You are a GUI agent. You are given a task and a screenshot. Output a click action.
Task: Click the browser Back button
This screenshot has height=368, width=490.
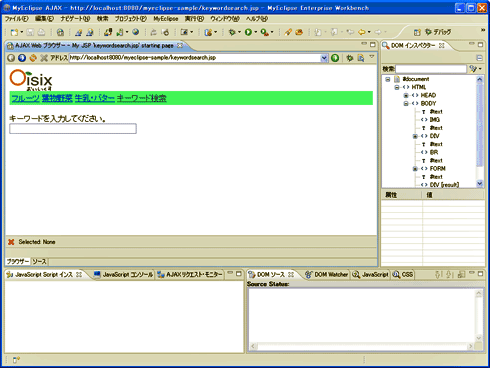click(11, 58)
